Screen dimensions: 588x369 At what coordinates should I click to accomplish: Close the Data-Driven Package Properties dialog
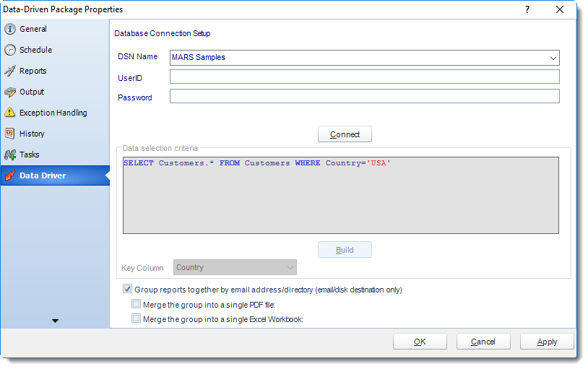(x=560, y=9)
